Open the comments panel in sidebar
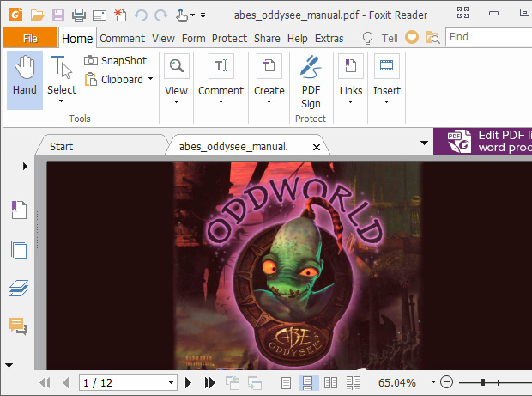The image size is (532, 396). (19, 326)
